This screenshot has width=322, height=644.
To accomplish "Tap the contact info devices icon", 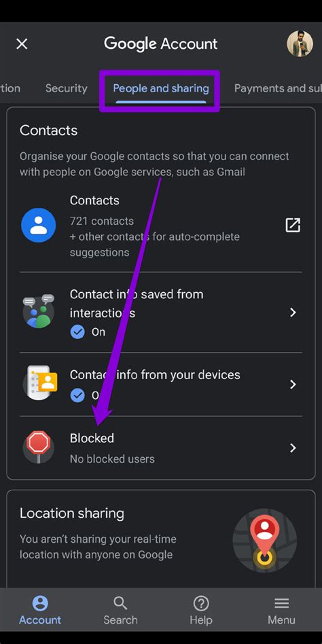I will pyautogui.click(x=39, y=382).
